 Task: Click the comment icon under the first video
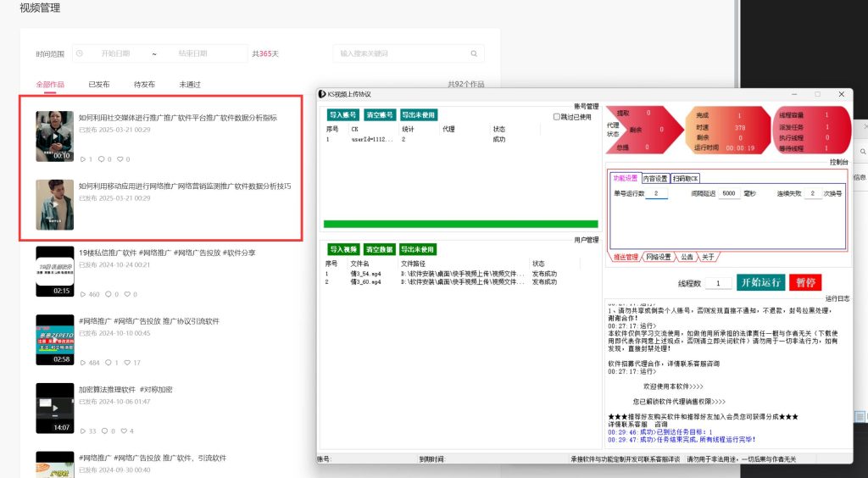pyautogui.click(x=102, y=159)
